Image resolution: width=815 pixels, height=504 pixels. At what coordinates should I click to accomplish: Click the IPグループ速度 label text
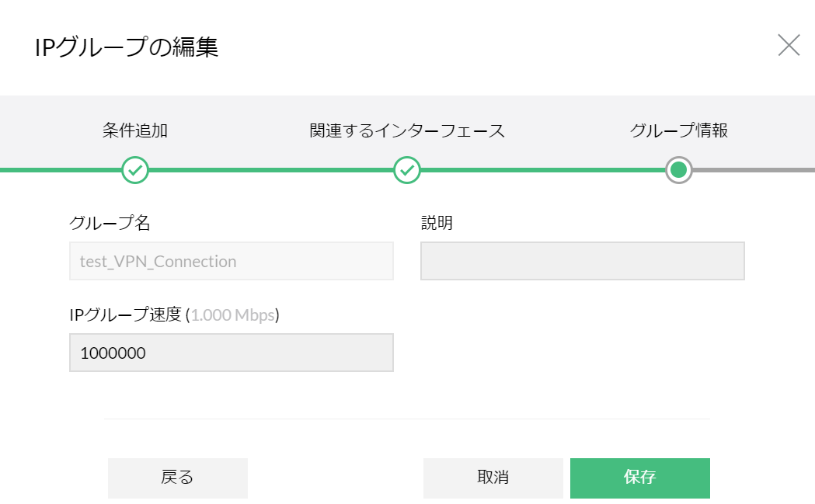click(125, 315)
